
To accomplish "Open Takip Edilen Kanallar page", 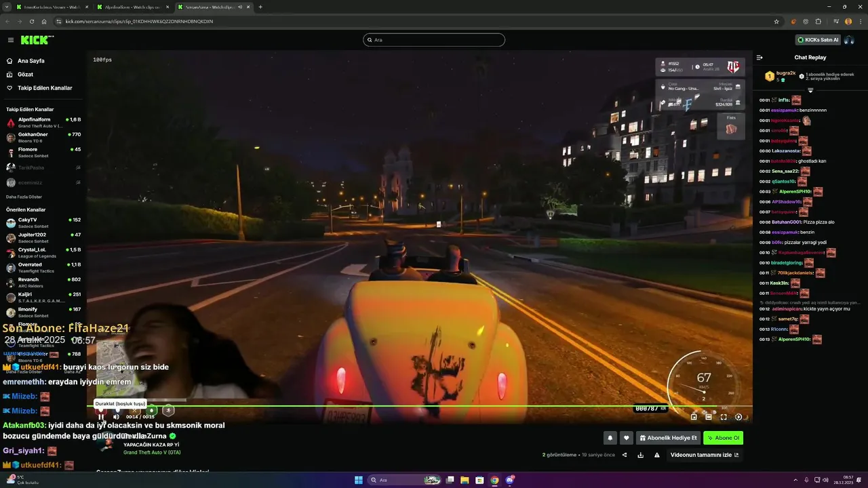I will 45,87.
